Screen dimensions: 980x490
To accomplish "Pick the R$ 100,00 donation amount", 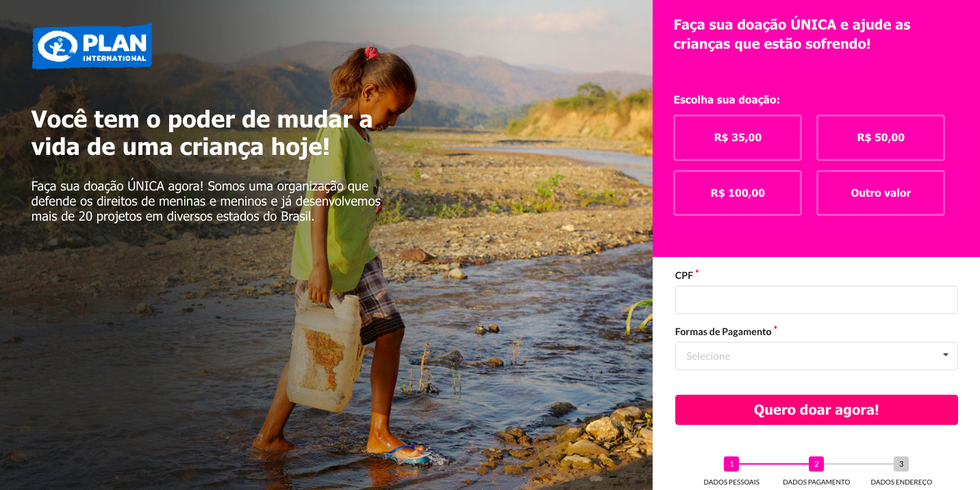I will coord(738,193).
